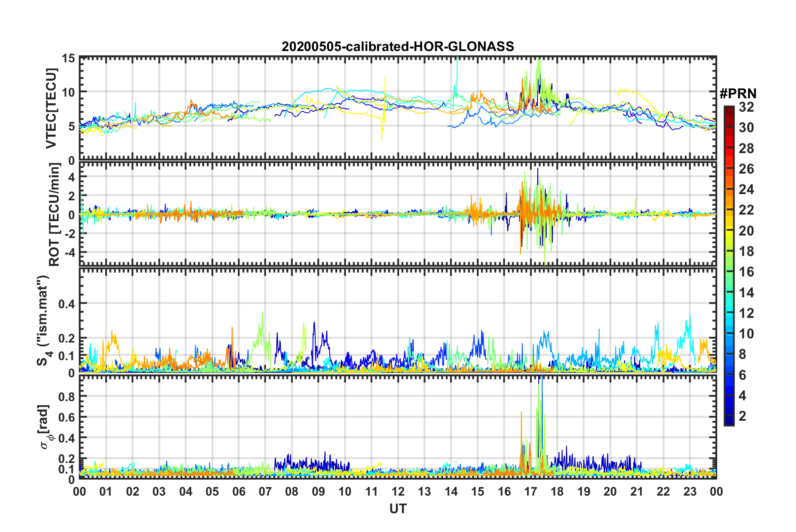Click x-axis hour label 07
The width and height of the screenshot is (796, 532).
tap(265, 491)
